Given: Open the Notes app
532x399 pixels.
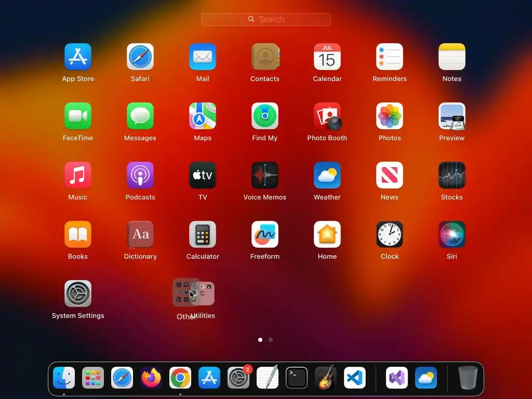Looking at the screenshot, I should click(x=452, y=57).
